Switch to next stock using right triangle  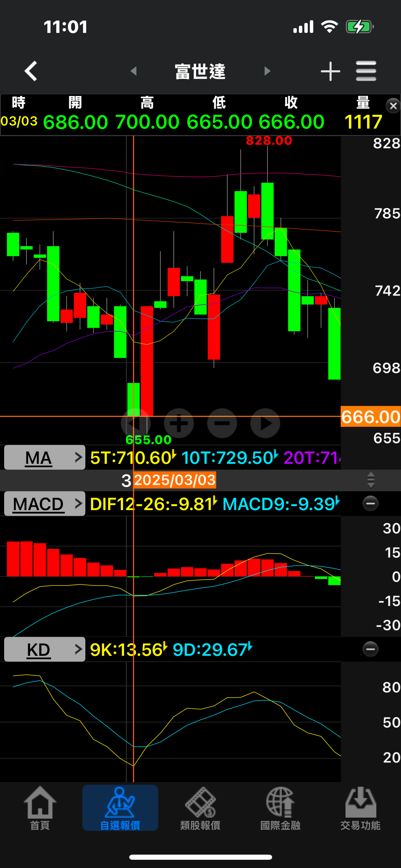(267, 71)
